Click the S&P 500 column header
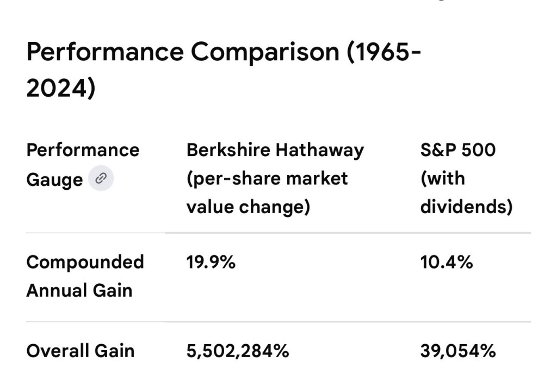Screen dimensions: 557x392 point(457,150)
